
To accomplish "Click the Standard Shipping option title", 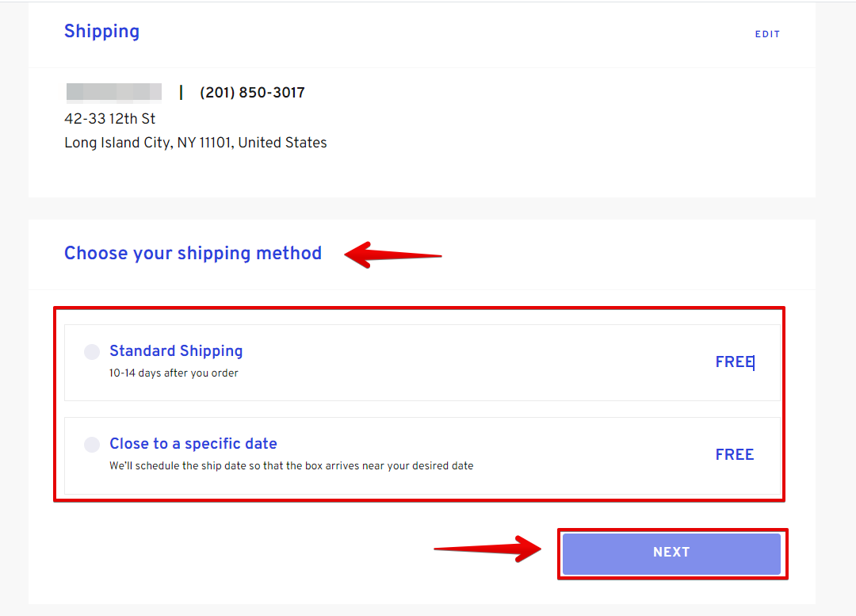I will 176,351.
